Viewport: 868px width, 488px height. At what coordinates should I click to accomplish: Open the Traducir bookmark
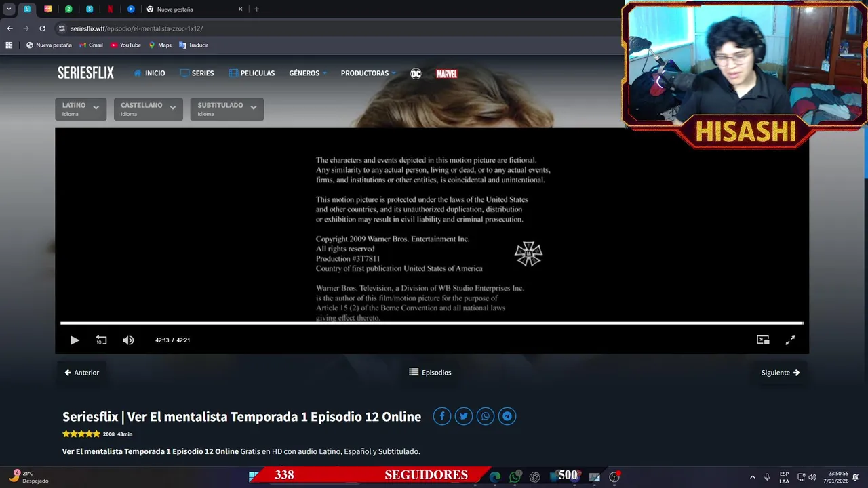tap(193, 45)
